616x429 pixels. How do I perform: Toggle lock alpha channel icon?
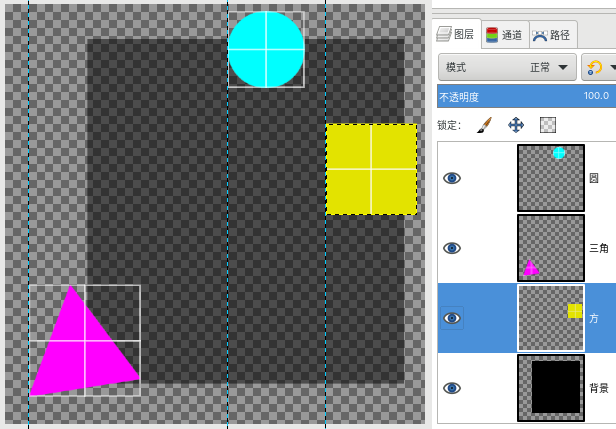[x=548, y=125]
